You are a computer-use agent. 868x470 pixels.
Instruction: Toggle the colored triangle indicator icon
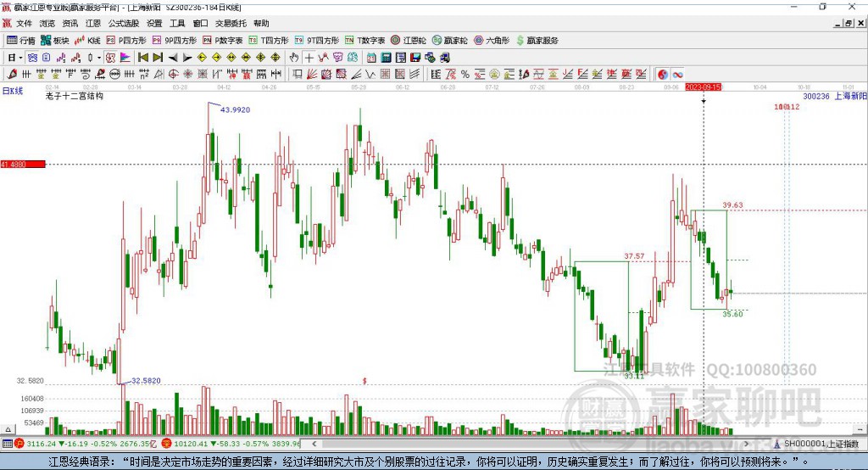point(125,58)
